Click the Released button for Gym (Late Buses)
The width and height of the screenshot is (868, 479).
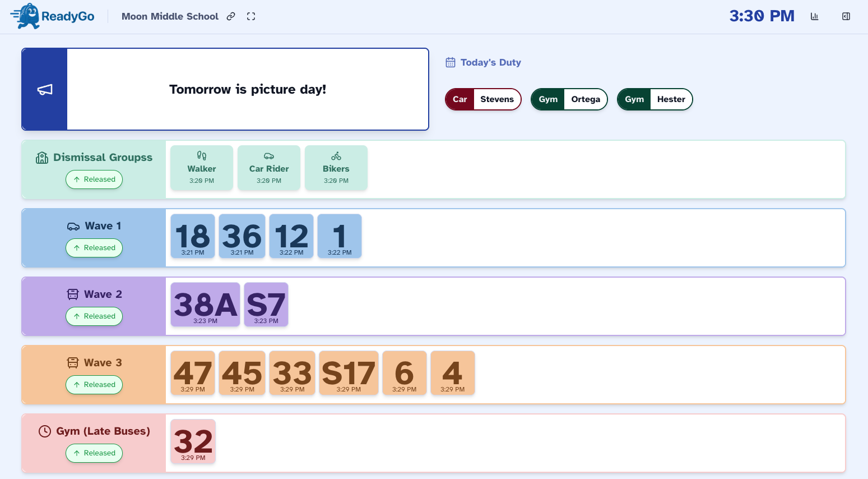point(94,453)
